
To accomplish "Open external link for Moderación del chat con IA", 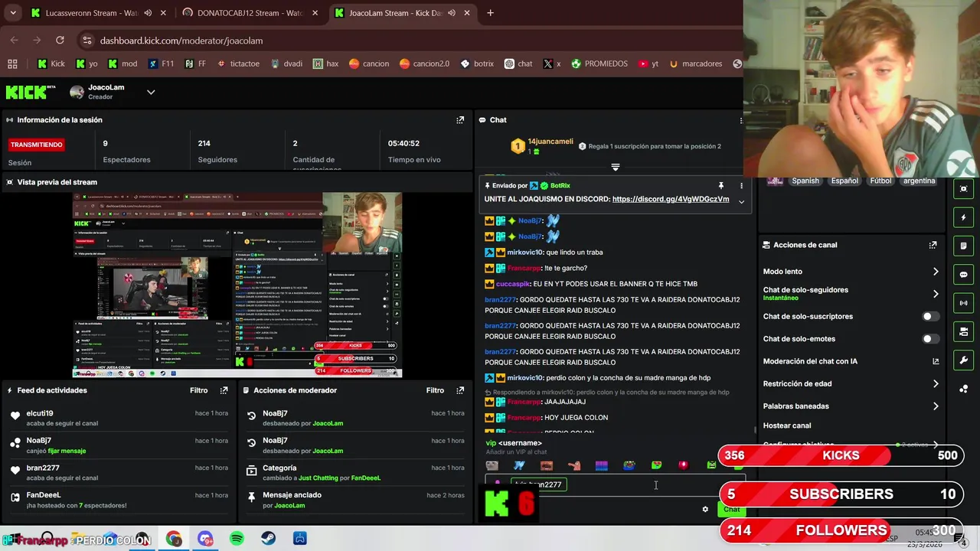I will click(935, 361).
